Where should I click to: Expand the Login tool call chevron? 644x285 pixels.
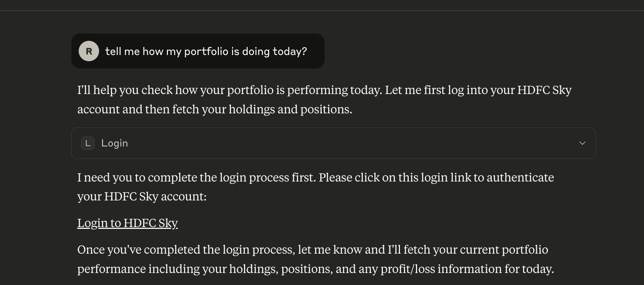pos(582,143)
